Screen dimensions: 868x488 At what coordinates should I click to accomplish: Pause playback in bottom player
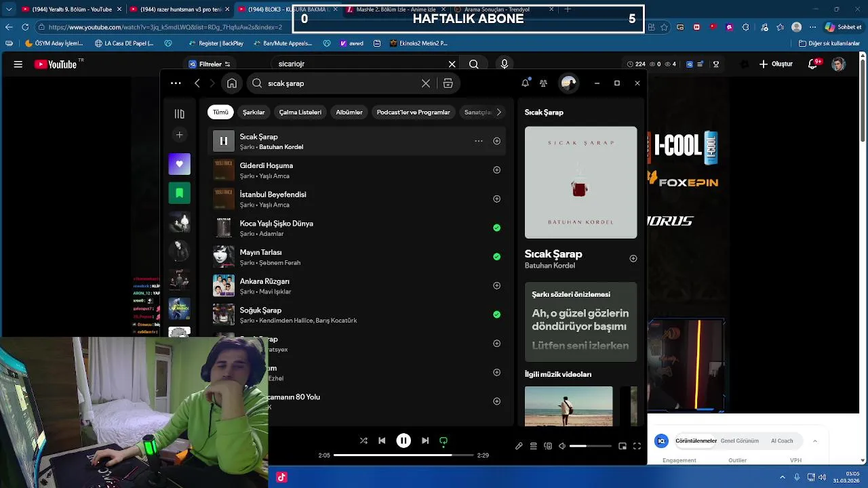click(x=403, y=441)
